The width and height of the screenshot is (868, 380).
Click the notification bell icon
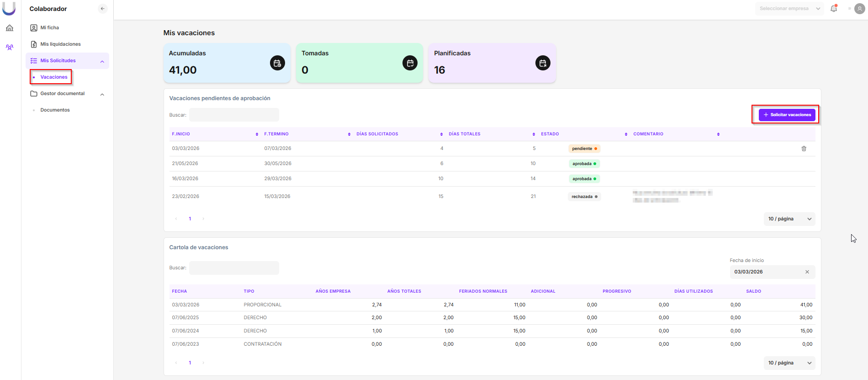(834, 9)
